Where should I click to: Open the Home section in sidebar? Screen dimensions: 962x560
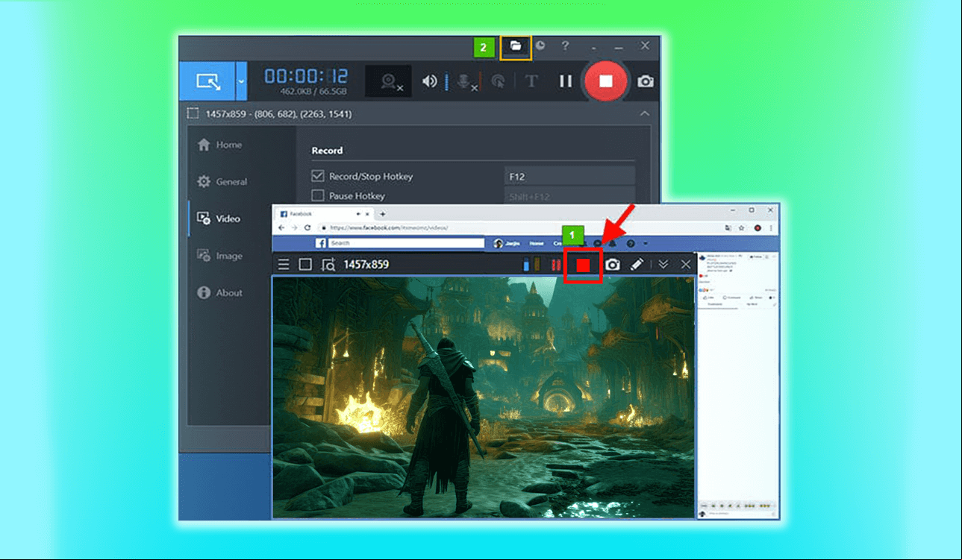click(219, 145)
